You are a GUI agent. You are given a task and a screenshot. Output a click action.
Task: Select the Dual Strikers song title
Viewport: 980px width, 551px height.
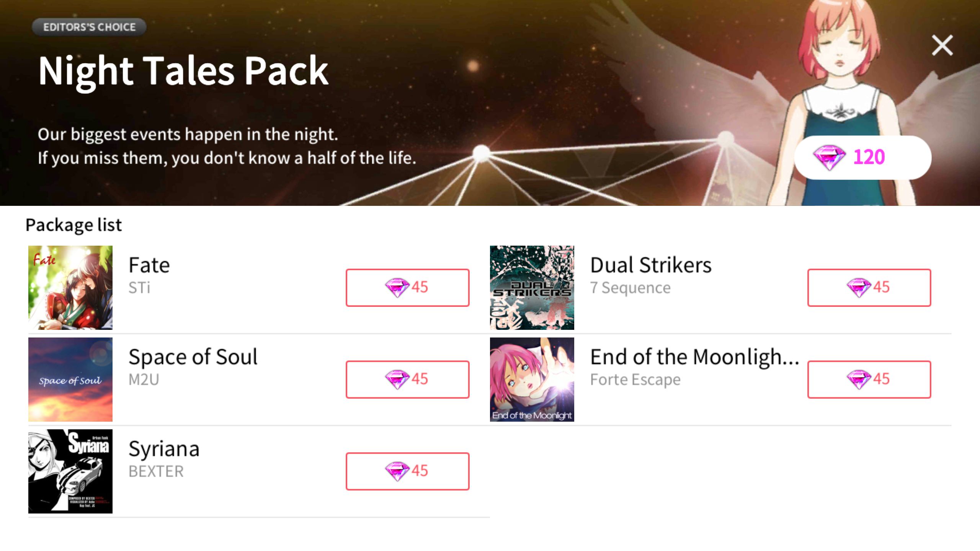(651, 265)
